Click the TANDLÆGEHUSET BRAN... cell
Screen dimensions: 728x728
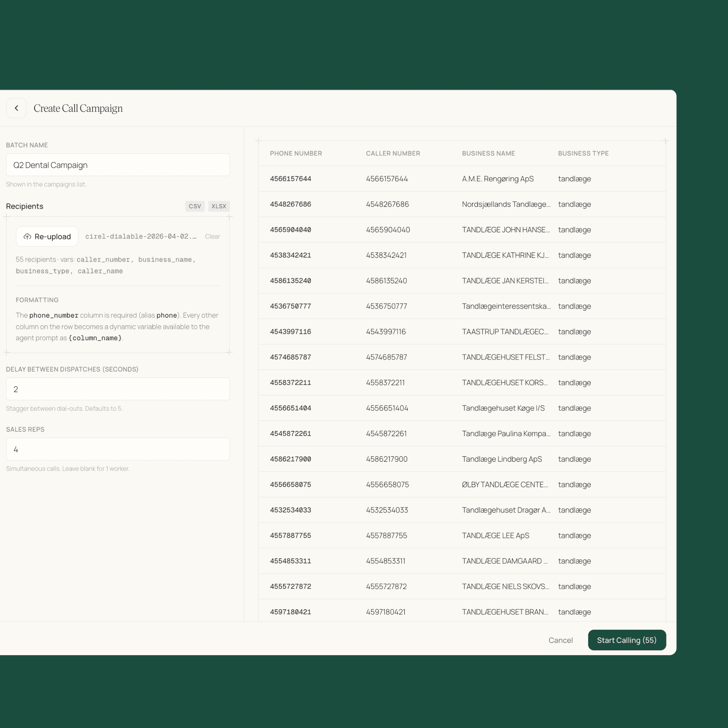pyautogui.click(x=505, y=612)
